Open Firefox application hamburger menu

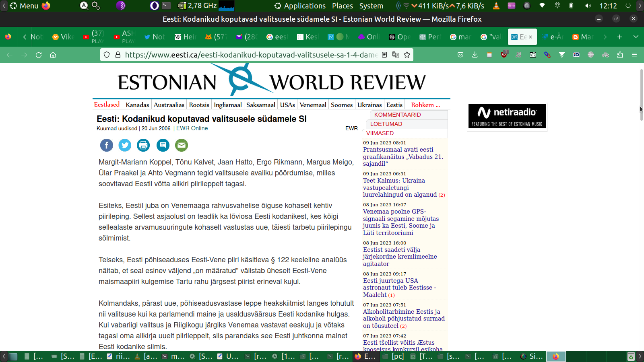634,55
